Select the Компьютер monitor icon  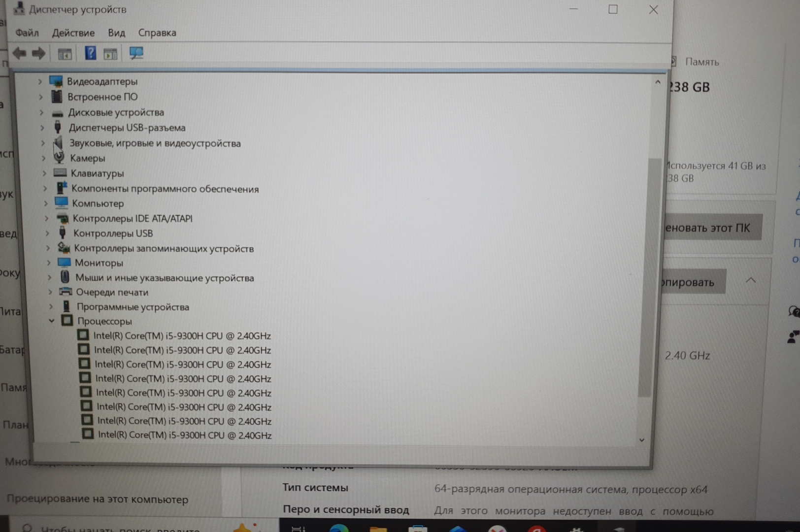pos(62,203)
